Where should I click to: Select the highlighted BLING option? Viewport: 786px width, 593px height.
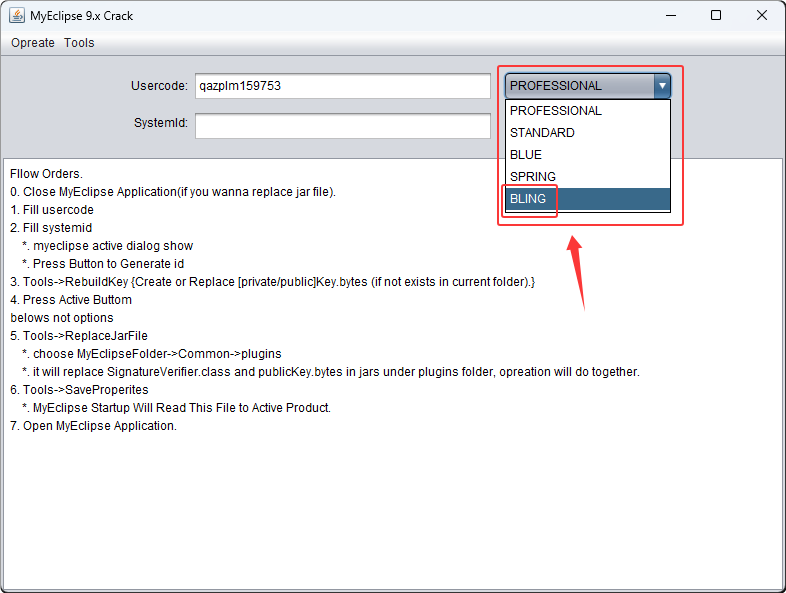pos(587,199)
